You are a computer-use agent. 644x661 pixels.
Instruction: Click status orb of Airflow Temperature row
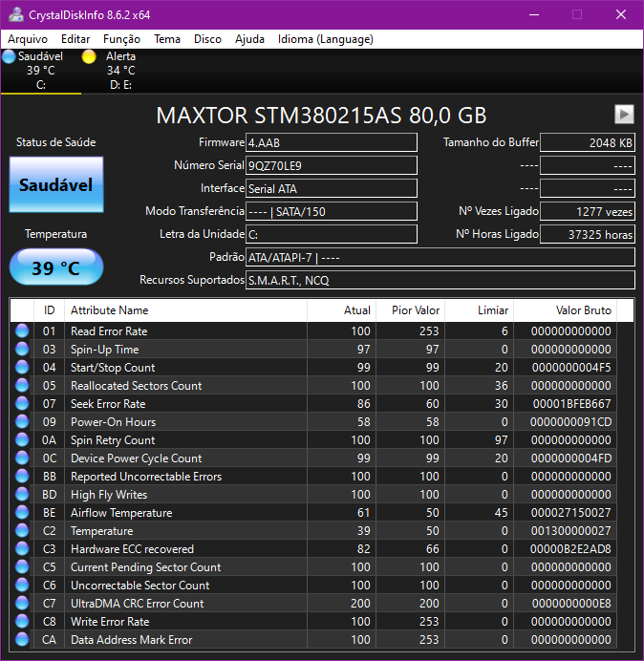tap(22, 512)
